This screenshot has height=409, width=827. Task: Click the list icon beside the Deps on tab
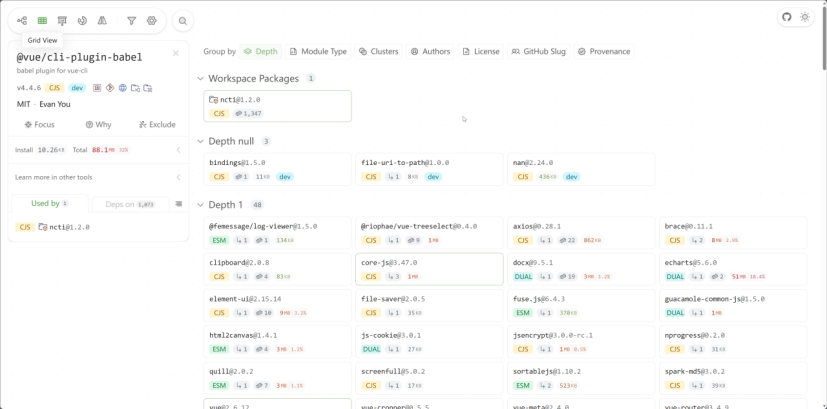[x=179, y=204]
